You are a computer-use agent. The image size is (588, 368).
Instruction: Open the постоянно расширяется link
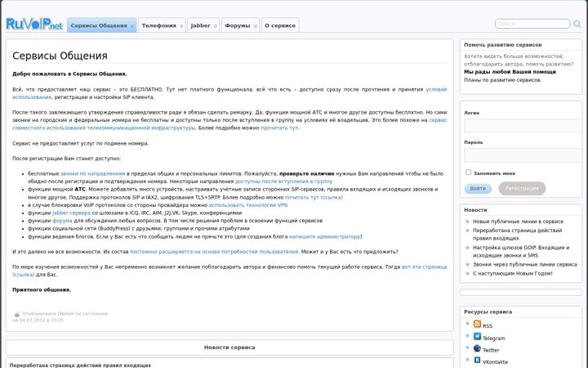(214, 252)
